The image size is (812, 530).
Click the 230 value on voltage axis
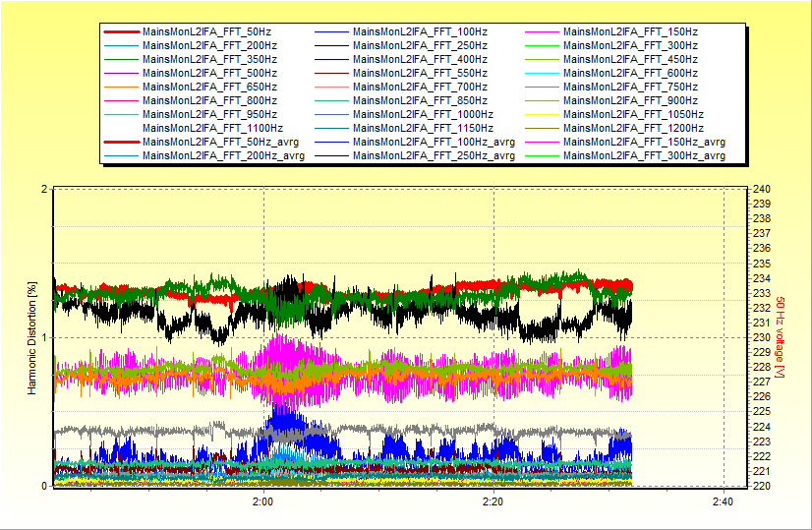[x=762, y=338]
